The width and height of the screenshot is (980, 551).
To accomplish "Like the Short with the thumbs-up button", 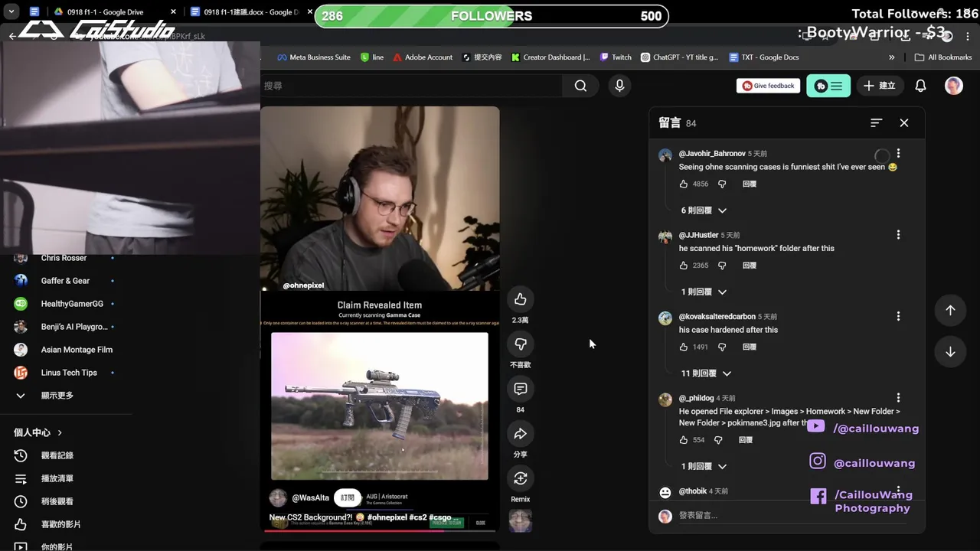I will point(521,299).
